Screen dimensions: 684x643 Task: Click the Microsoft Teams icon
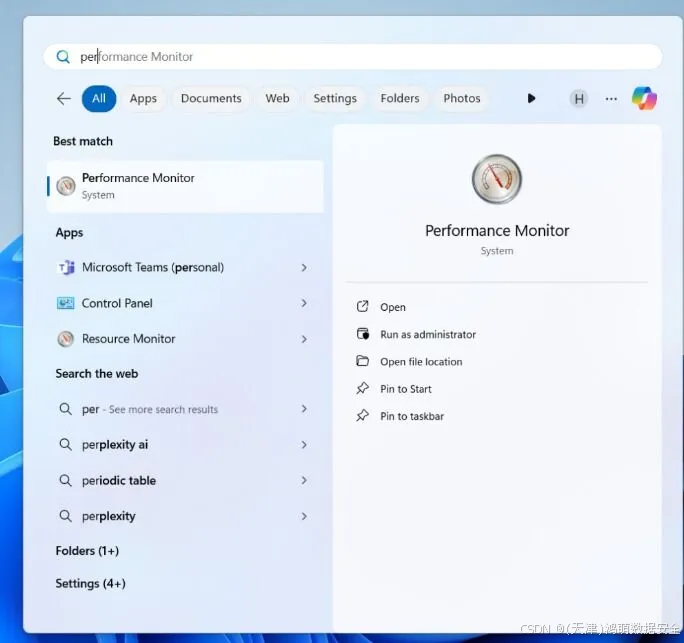[x=66, y=267]
